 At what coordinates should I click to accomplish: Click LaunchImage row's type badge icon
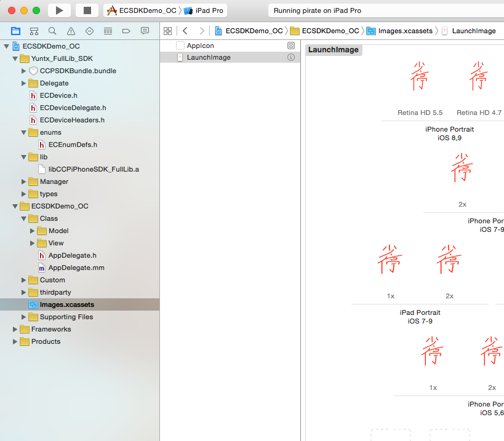pyautogui.click(x=291, y=57)
